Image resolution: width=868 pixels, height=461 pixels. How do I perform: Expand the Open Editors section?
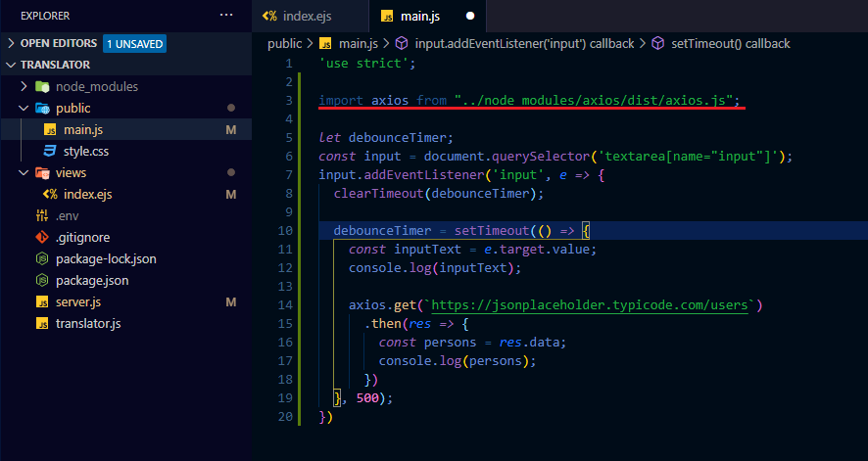pos(11,43)
